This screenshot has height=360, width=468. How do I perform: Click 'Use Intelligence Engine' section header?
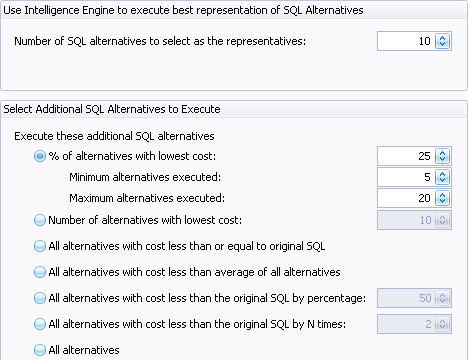pyautogui.click(x=183, y=10)
